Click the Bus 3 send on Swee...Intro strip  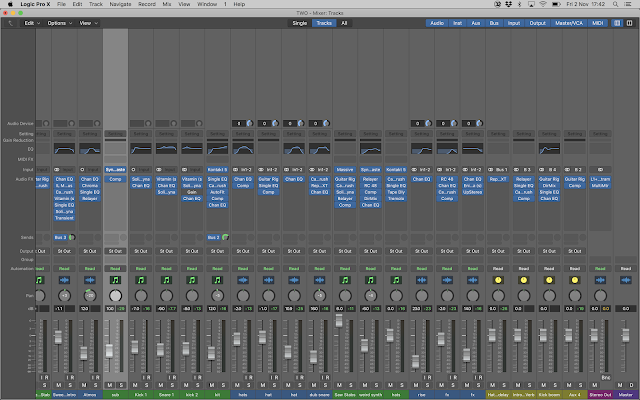coord(60,237)
